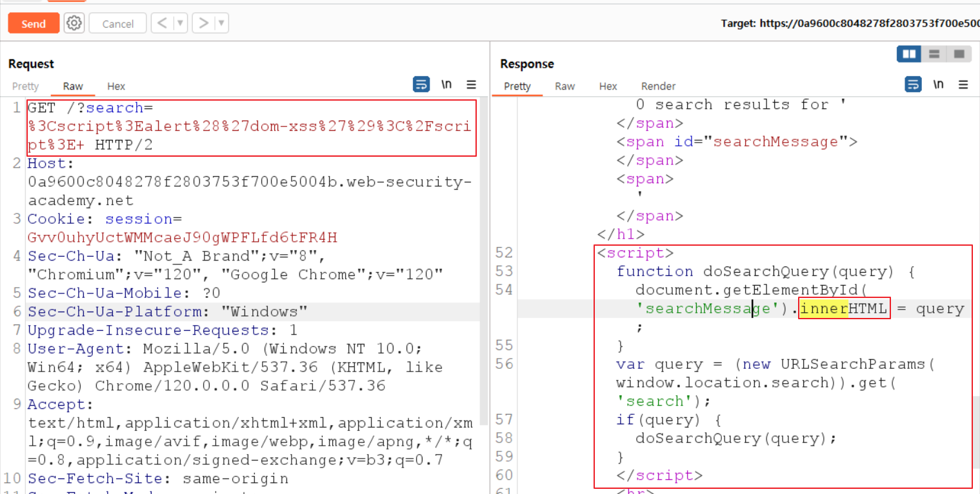Click the closing </h1> tag line
This screenshot has width=980, height=494.
[x=621, y=235]
